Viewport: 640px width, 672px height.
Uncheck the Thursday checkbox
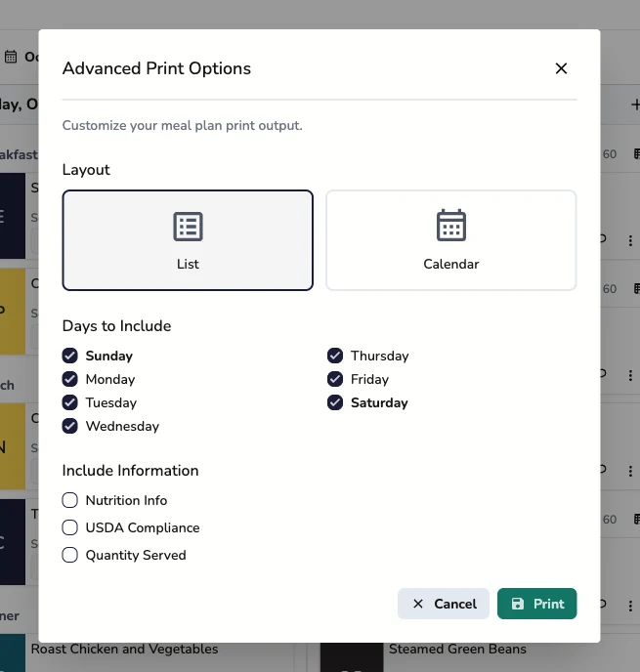pyautogui.click(x=335, y=356)
